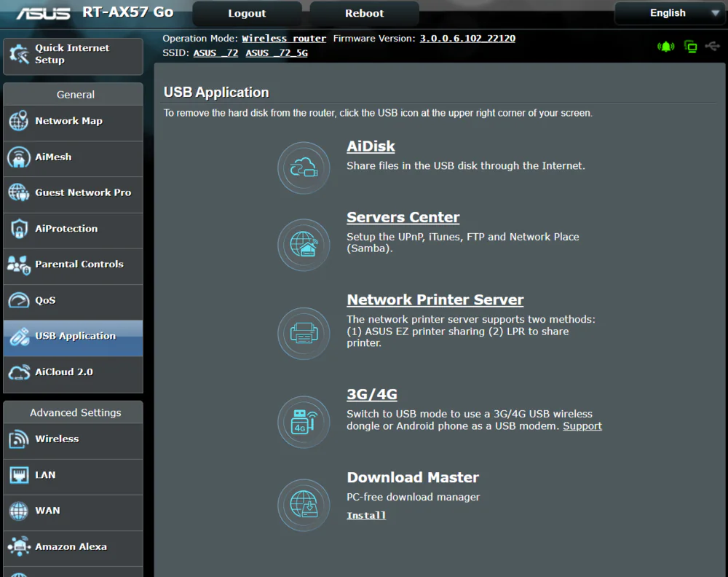Click the green notification bell icon
Screen dimensions: 728x577
point(666,47)
